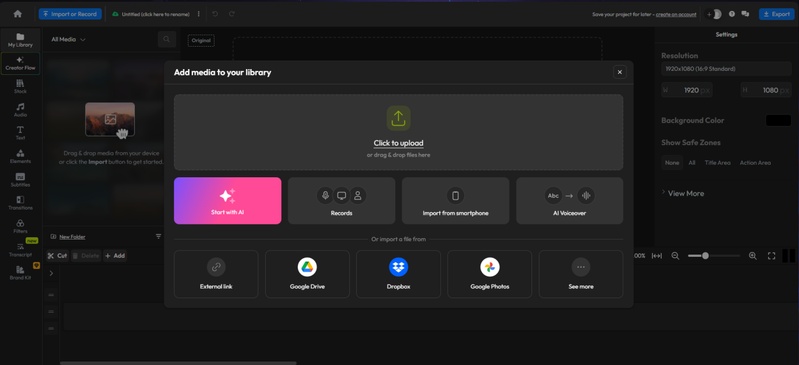The width and height of the screenshot is (799, 365).
Task: Open the All Media dropdown
Action: point(68,39)
